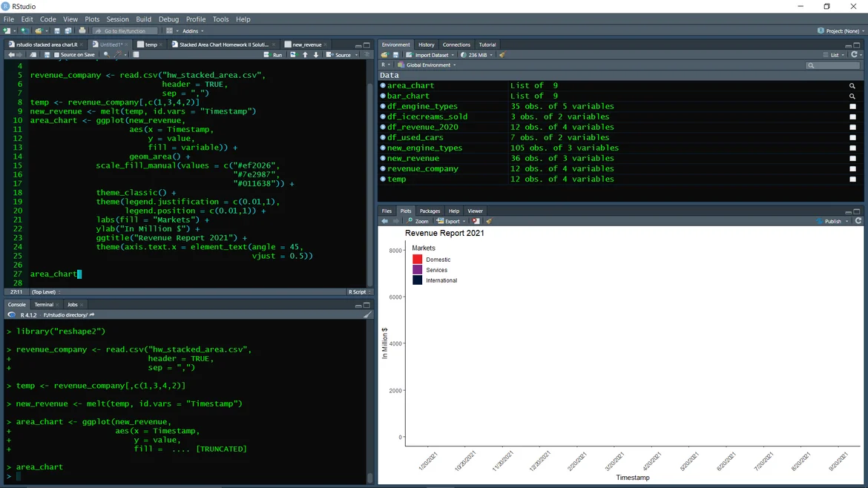Click the Zoom button in Plots pane
The image size is (868, 488).
point(418,221)
